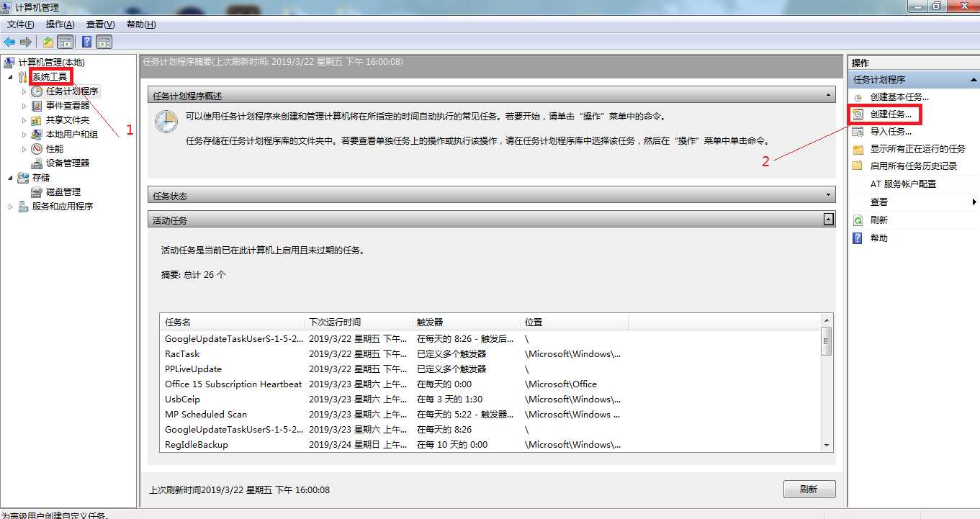
Task: Expand the 服务和应用程序 tree node arrow
Action: pos(10,207)
